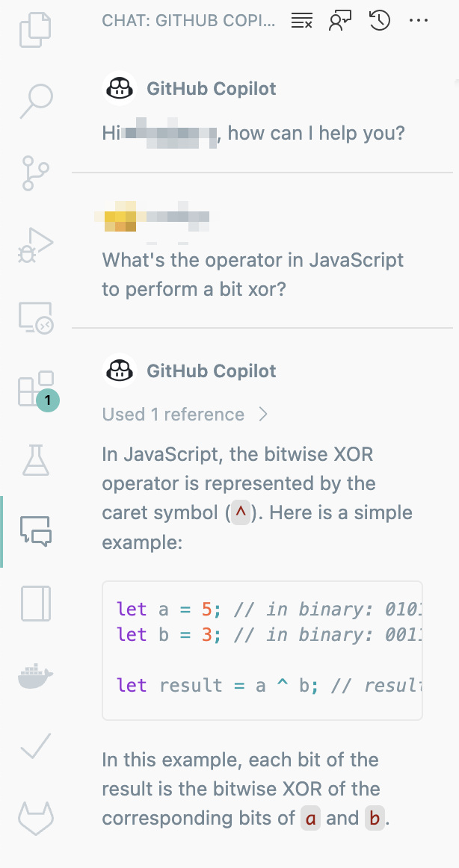Open the Run and Debug view
This screenshot has height=868, width=459.
[35, 245]
